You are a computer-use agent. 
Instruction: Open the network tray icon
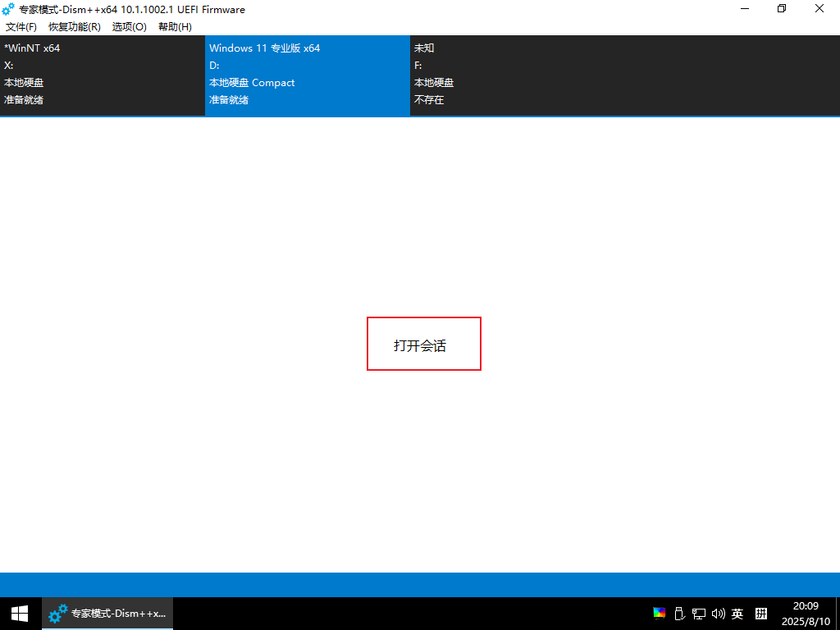(x=699, y=614)
